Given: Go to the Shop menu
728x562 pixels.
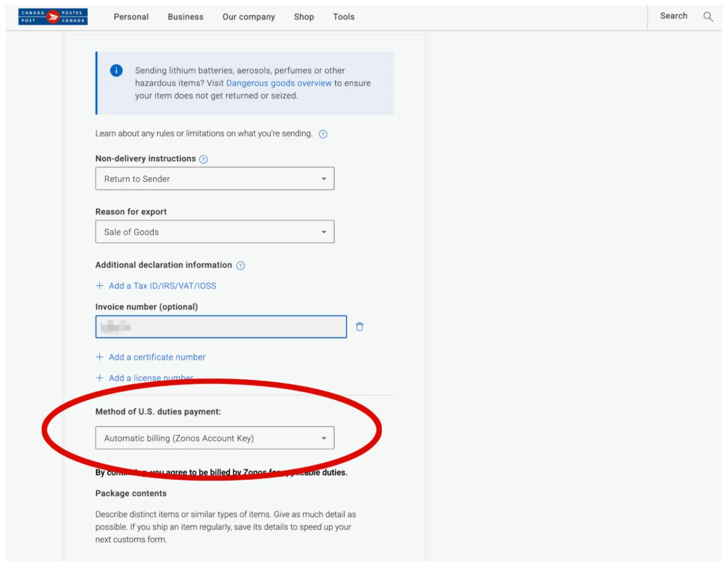Looking at the screenshot, I should click(304, 17).
